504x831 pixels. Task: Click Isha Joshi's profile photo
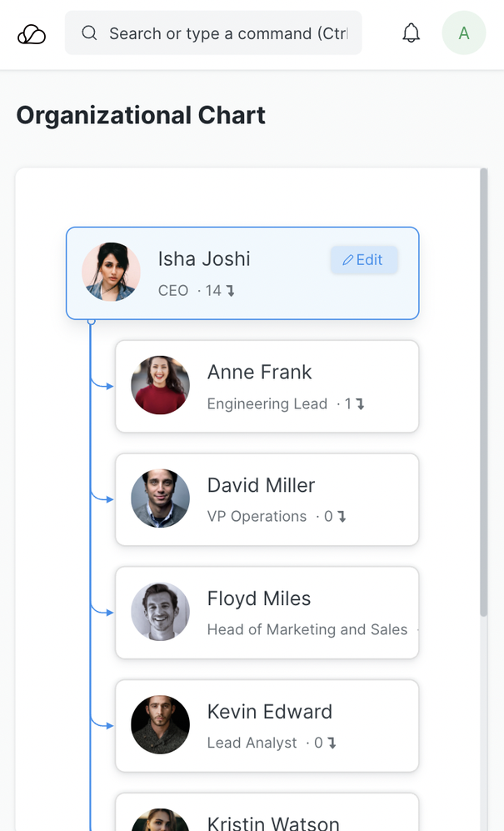pyautogui.click(x=111, y=272)
